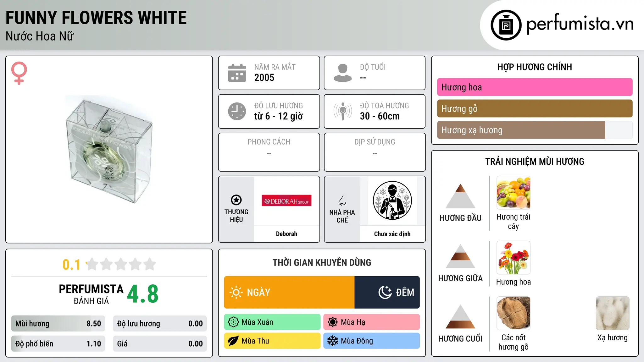This screenshot has width=644, height=362.
Task: Click the Giá 0.00 score bar
Action: (160, 344)
